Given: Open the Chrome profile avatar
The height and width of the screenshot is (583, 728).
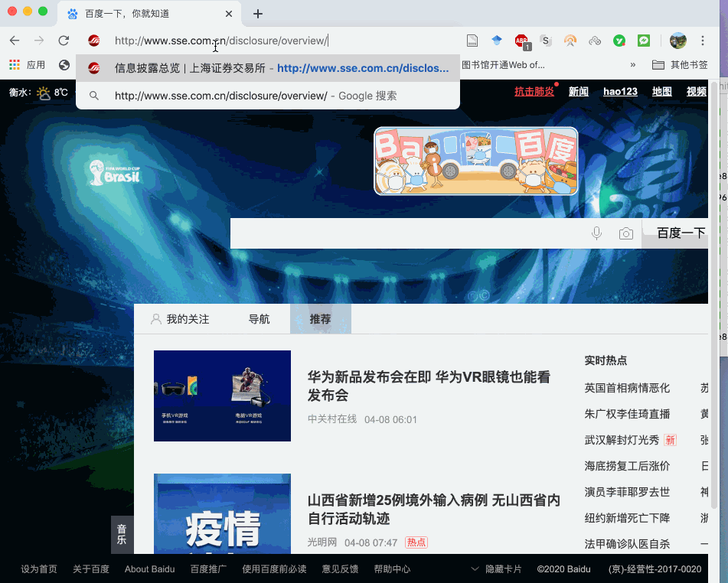Looking at the screenshot, I should 677,41.
